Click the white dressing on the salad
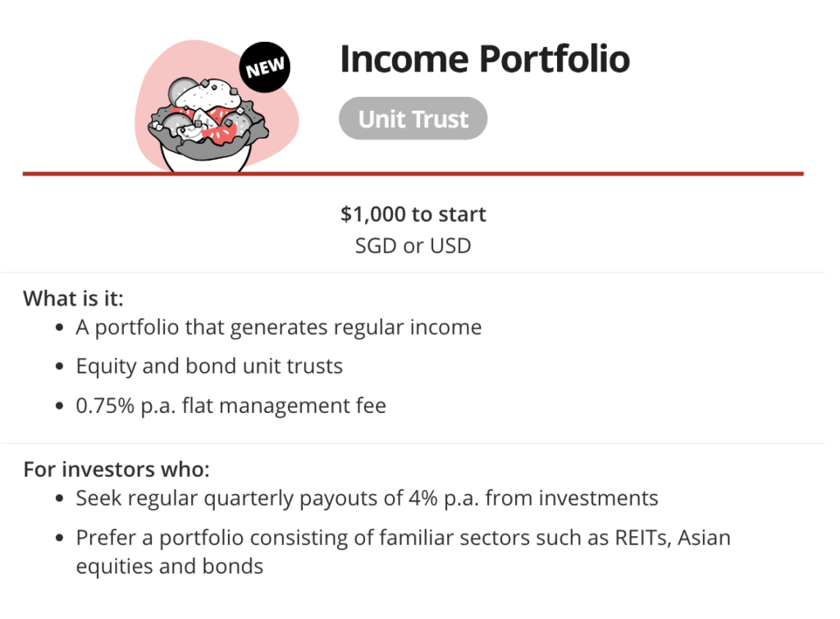This screenshot has height=619, width=840. coord(206,92)
